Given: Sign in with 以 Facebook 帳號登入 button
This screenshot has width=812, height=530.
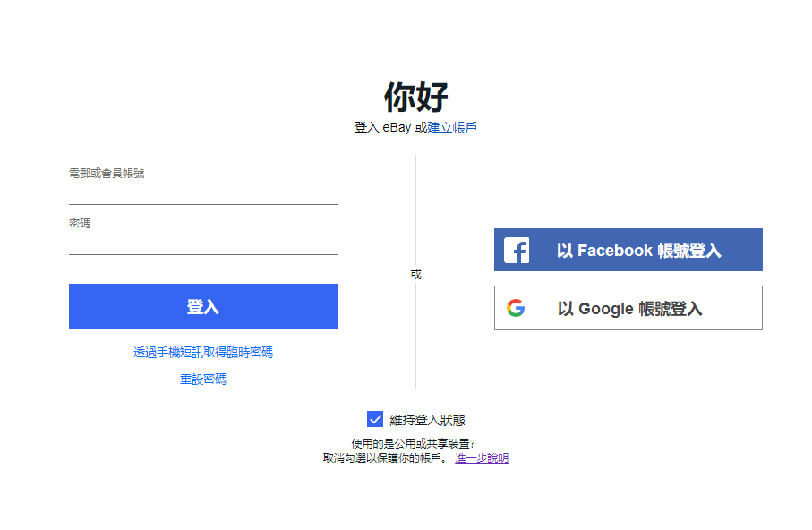Looking at the screenshot, I should point(628,250).
